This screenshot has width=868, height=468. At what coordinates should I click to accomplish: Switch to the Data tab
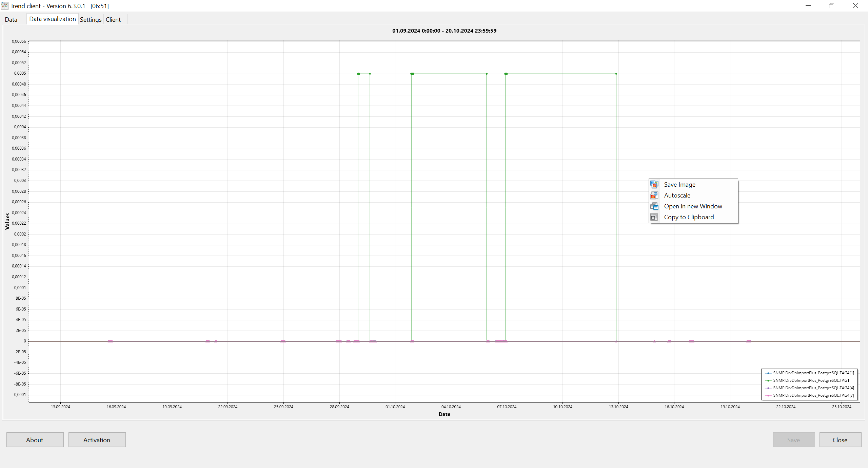click(x=11, y=19)
